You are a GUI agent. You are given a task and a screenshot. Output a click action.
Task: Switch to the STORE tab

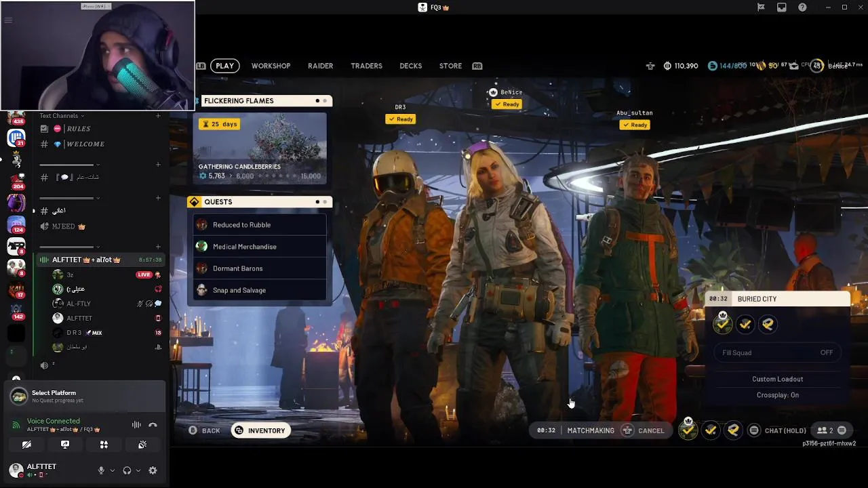pos(450,66)
